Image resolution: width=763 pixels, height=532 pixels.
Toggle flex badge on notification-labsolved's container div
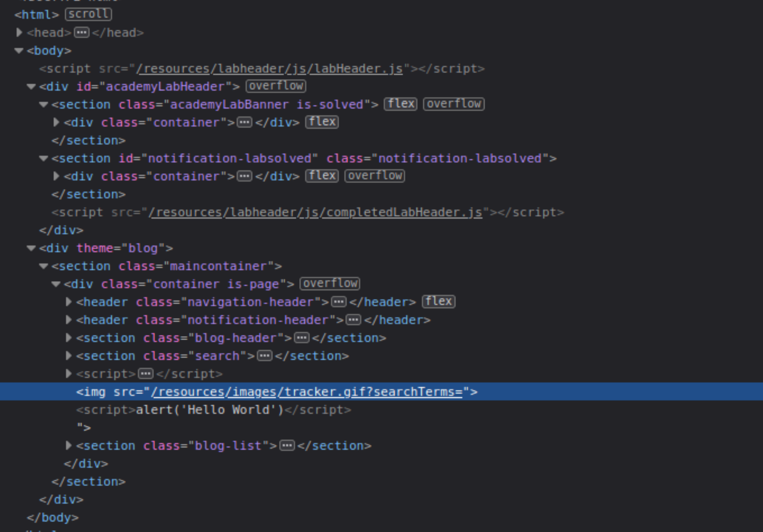coord(322,176)
